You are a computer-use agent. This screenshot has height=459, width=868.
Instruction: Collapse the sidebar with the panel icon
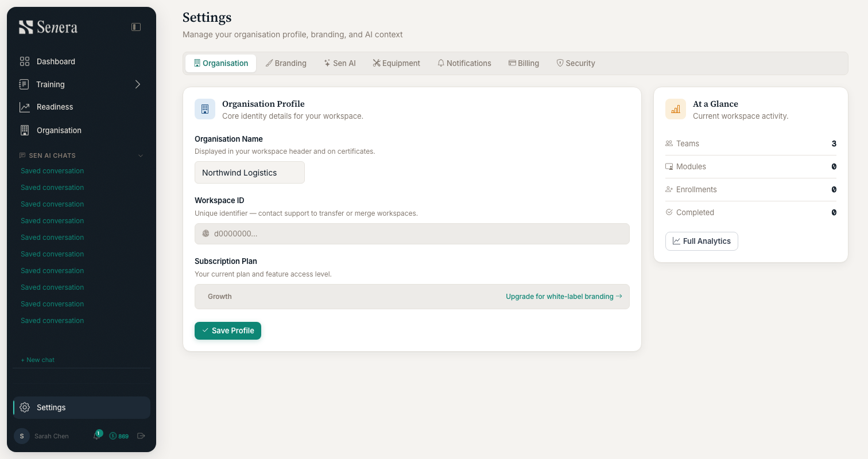[x=136, y=27]
